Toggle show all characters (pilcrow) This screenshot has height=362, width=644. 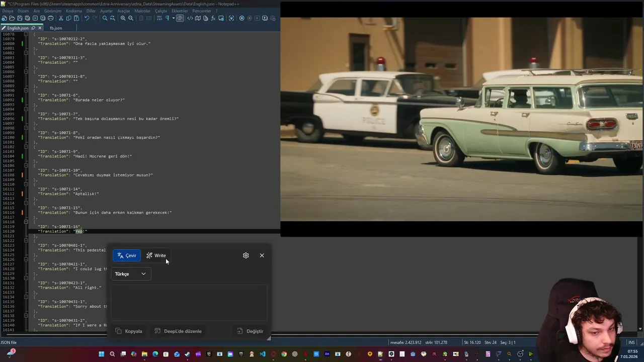[x=167, y=18]
